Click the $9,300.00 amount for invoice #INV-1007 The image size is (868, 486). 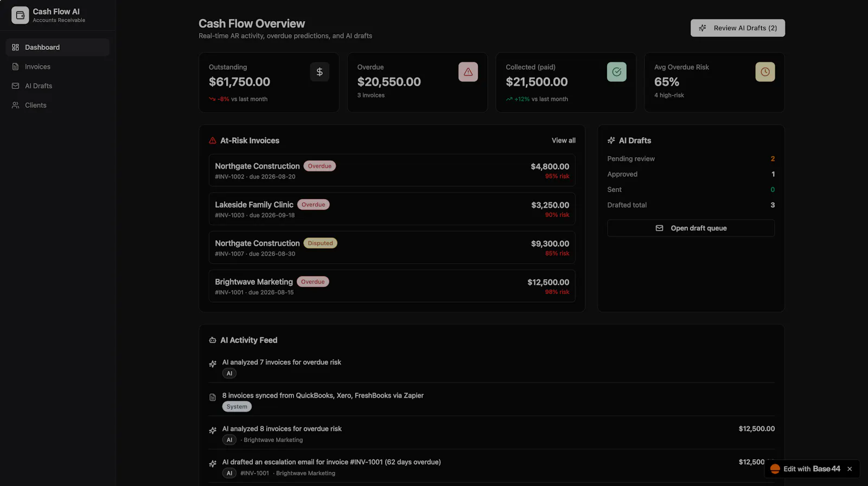pyautogui.click(x=550, y=244)
